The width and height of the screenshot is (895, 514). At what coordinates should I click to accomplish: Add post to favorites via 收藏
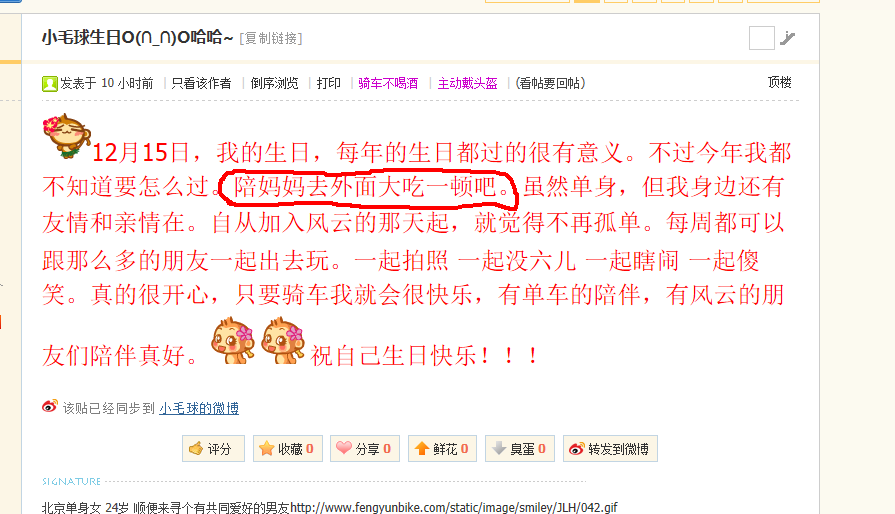click(x=288, y=448)
